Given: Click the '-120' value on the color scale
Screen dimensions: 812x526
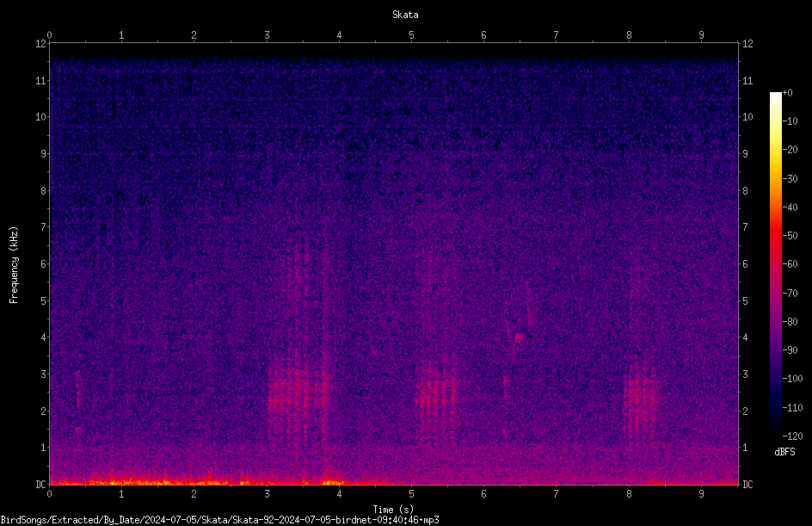Looking at the screenshot, I should coord(792,436).
